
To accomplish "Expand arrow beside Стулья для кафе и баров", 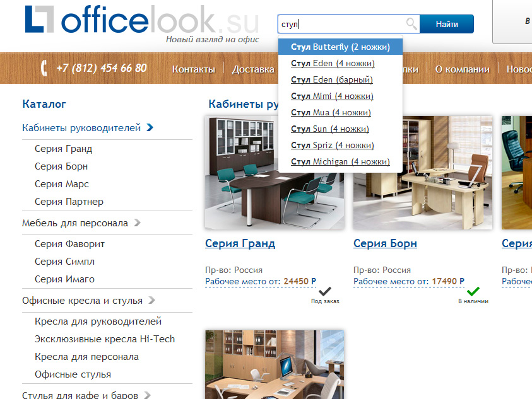I will (x=147, y=395).
